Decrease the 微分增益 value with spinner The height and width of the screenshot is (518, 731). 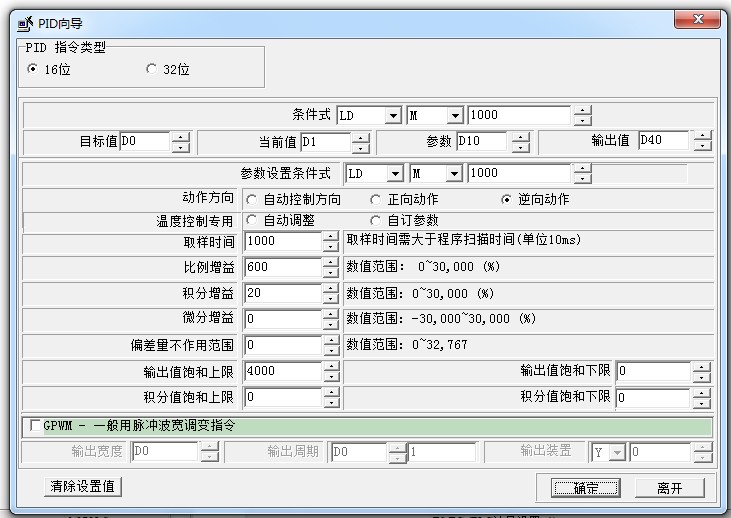[x=331, y=324]
